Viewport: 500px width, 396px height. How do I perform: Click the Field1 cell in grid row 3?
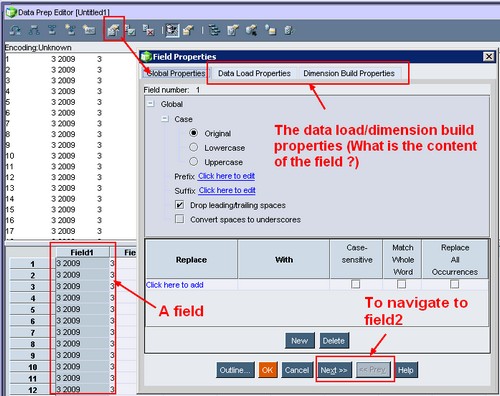tap(82, 286)
